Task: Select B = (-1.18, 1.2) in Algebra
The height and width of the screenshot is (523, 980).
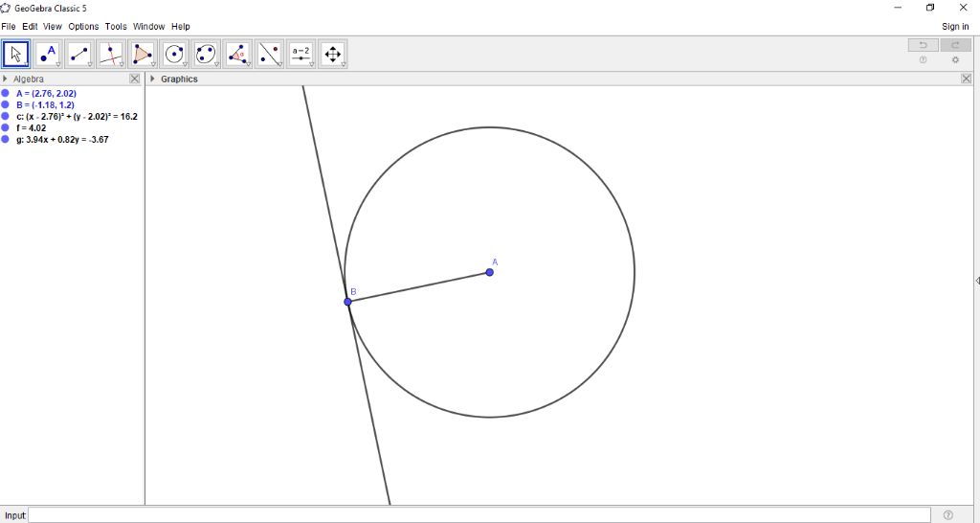Action: pyautogui.click(x=45, y=104)
